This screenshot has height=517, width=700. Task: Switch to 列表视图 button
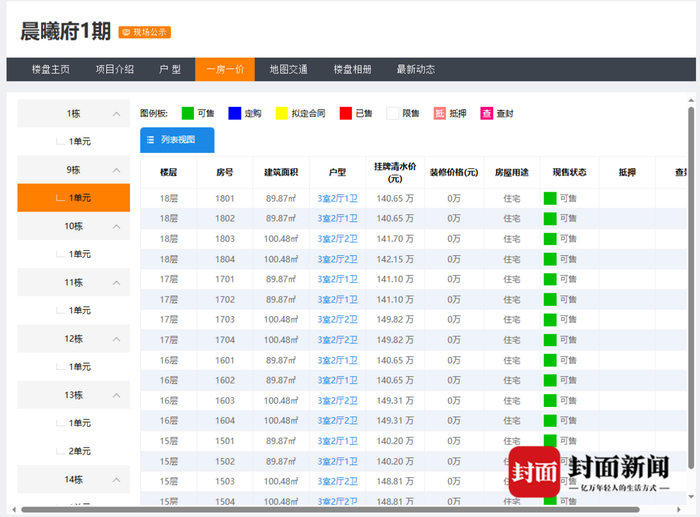(177, 140)
